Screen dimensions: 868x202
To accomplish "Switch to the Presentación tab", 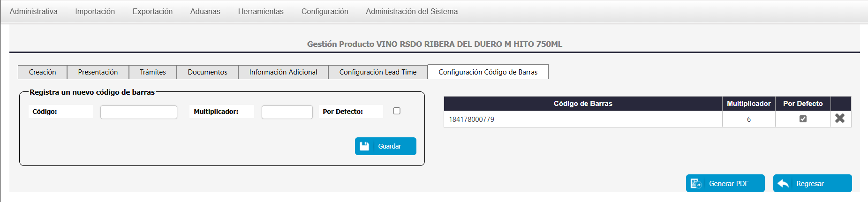I will 98,72.
